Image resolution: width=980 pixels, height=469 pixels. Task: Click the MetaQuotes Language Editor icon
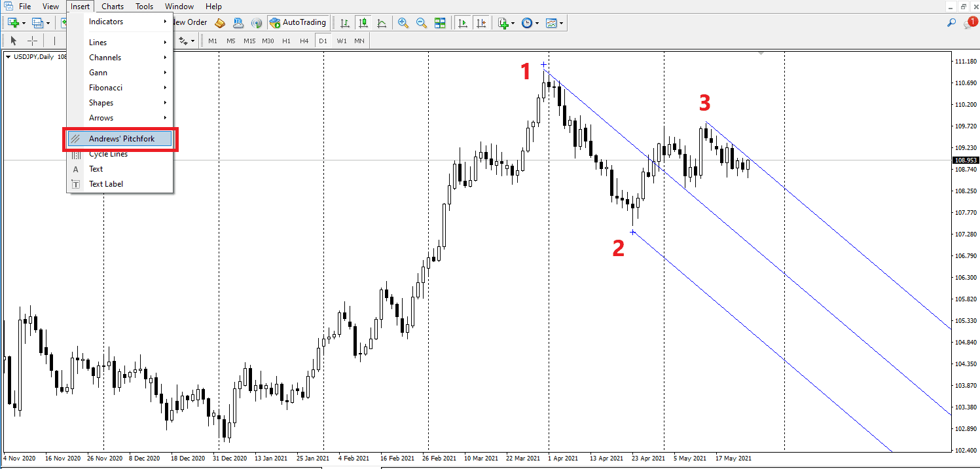220,23
